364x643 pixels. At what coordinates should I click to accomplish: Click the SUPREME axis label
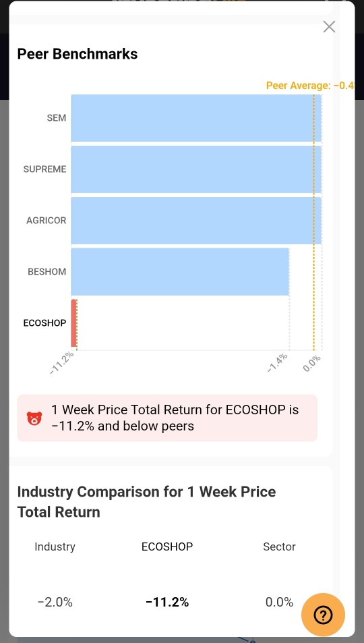pos(44,169)
